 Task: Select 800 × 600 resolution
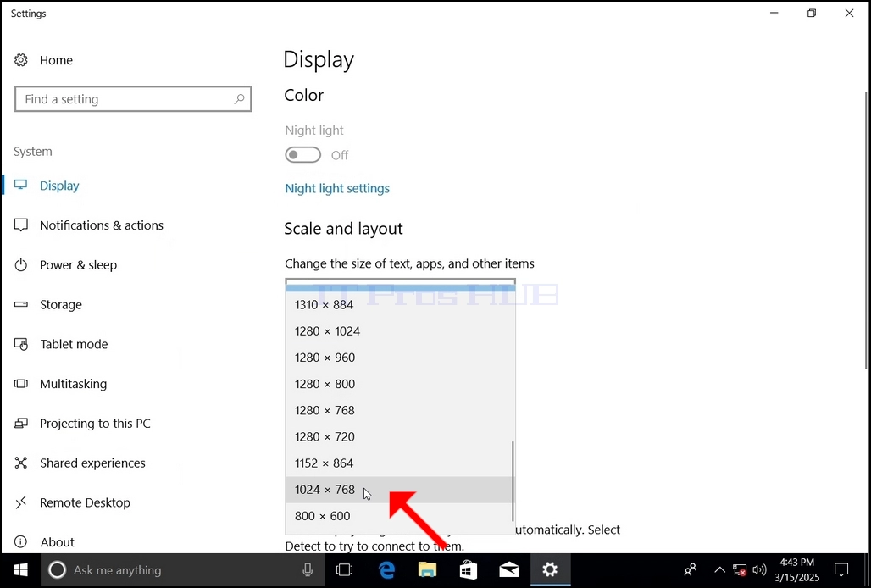click(400, 516)
